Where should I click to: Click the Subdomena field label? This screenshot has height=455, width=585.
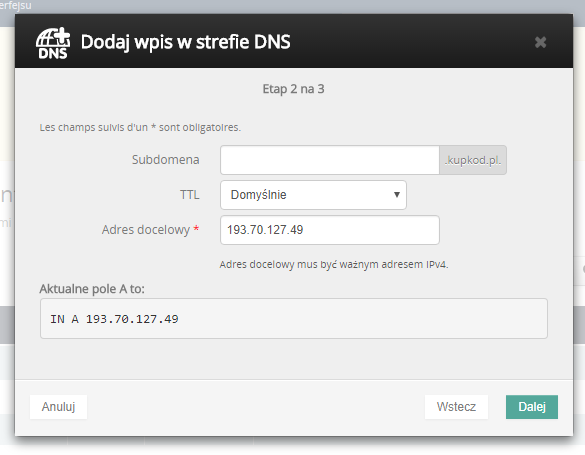pos(166,160)
